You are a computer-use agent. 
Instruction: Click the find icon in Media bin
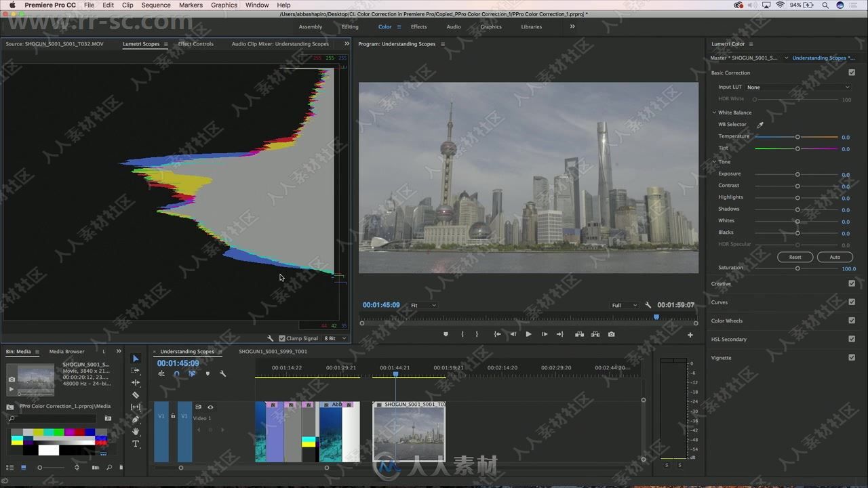pyautogui.click(x=109, y=467)
